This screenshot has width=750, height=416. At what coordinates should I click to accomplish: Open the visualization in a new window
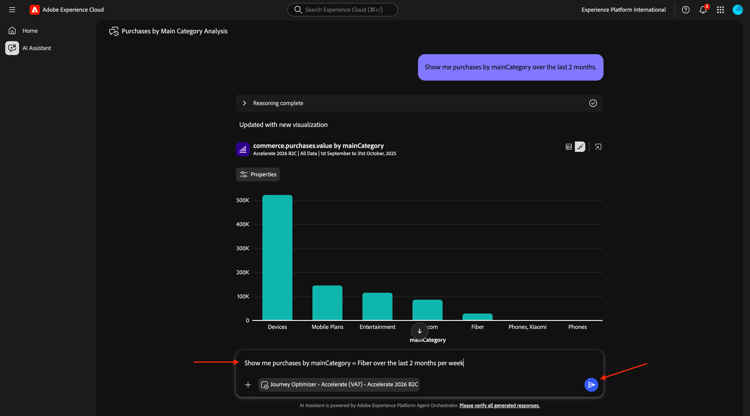[x=598, y=147]
